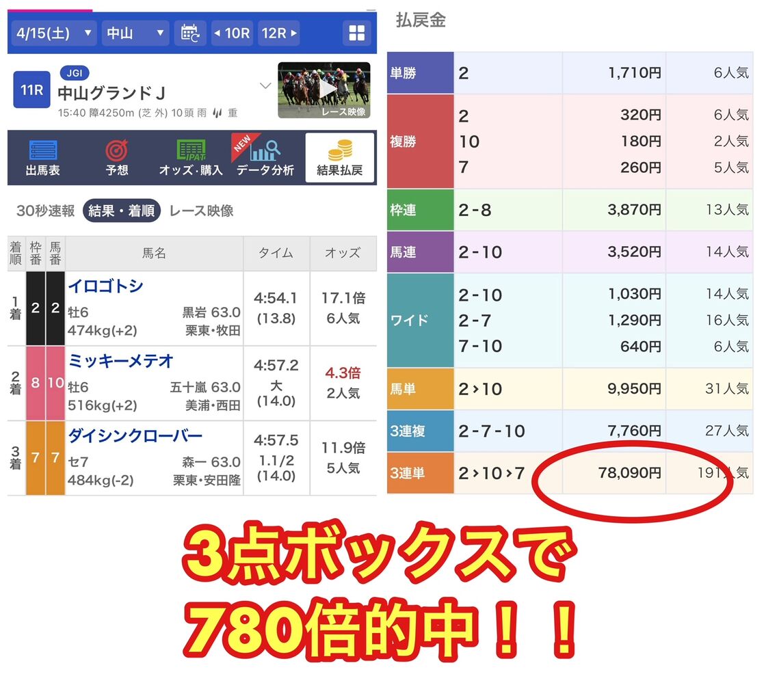Click the pink frame number 8 cell
The width and height of the screenshot is (766, 700).
(35, 383)
